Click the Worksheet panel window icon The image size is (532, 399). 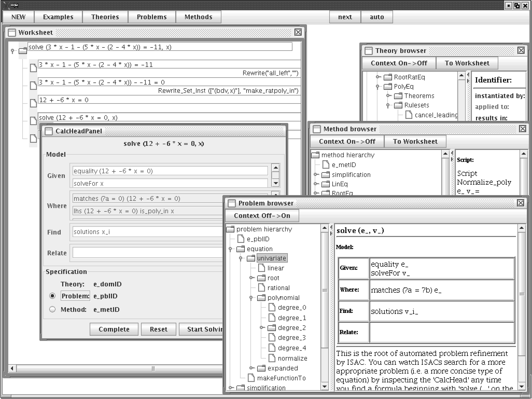(x=12, y=32)
